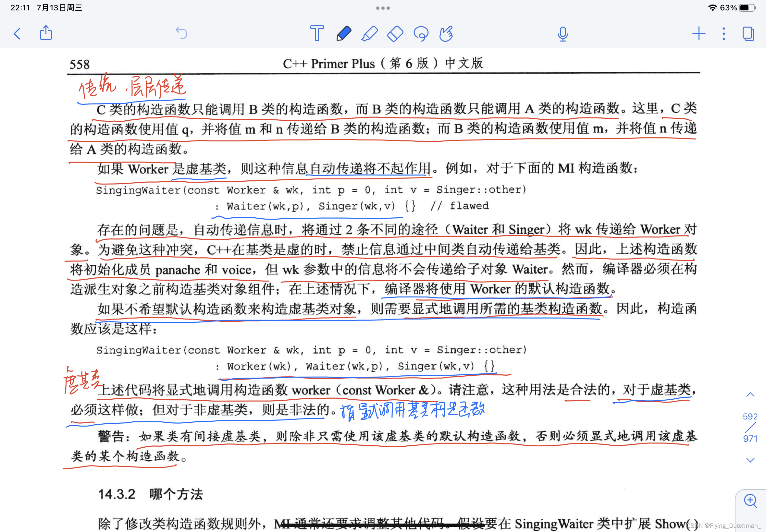
Task: Select the Lasso selection tool
Action: tap(421, 33)
